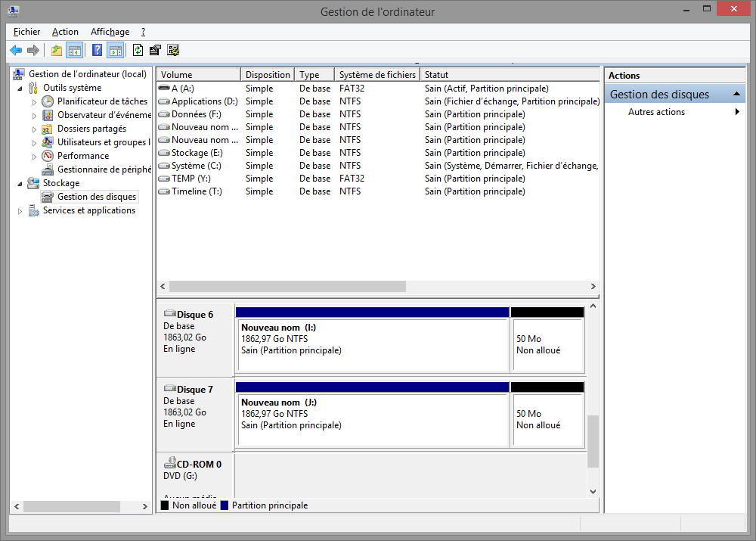Open the Action menu

point(65,32)
